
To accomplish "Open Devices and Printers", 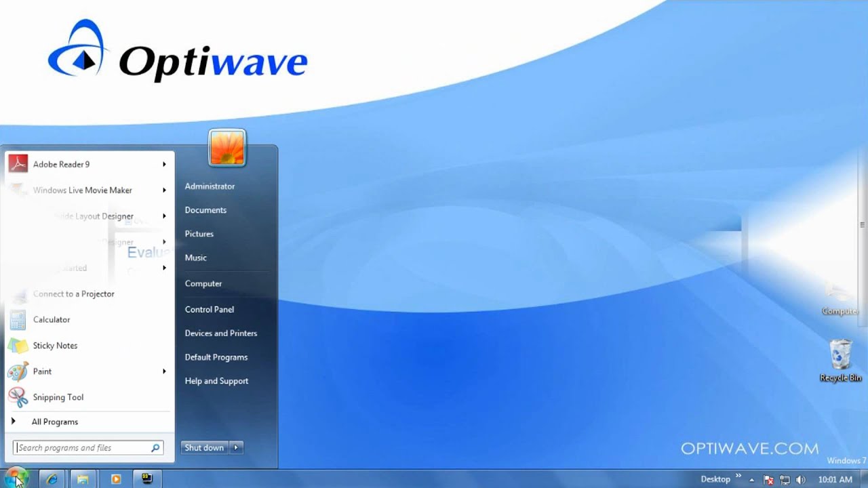I will pos(220,333).
